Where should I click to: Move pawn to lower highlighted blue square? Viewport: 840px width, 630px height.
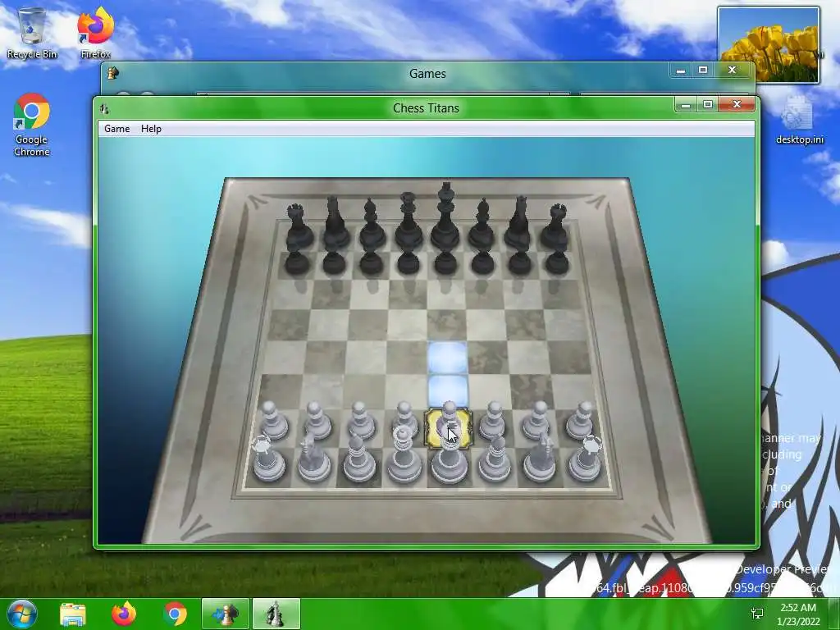pyautogui.click(x=449, y=391)
